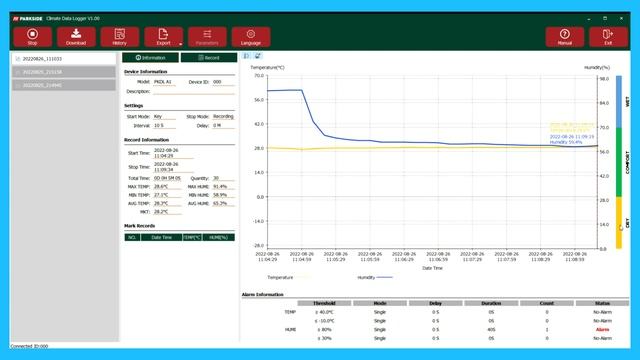Click the MAX TEMP value 28.6°C

click(167, 187)
